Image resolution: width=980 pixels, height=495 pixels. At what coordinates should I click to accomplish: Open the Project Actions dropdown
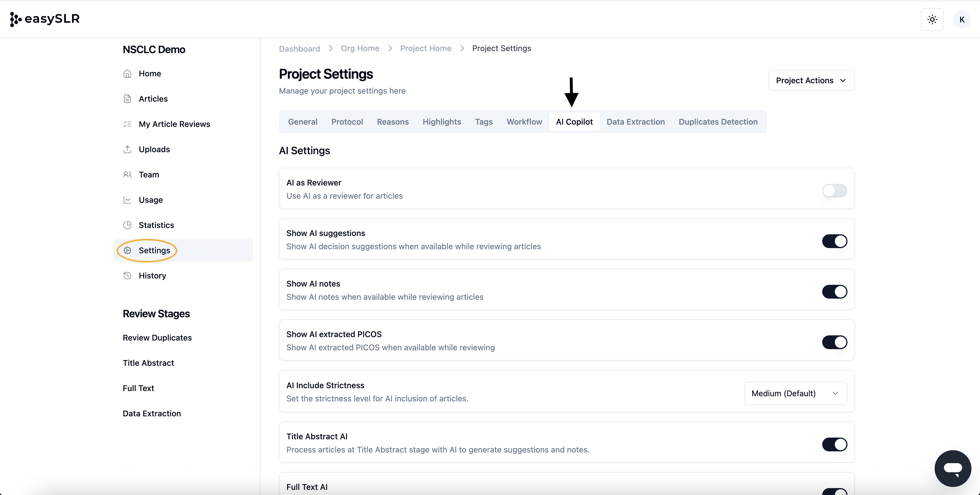[x=812, y=80]
